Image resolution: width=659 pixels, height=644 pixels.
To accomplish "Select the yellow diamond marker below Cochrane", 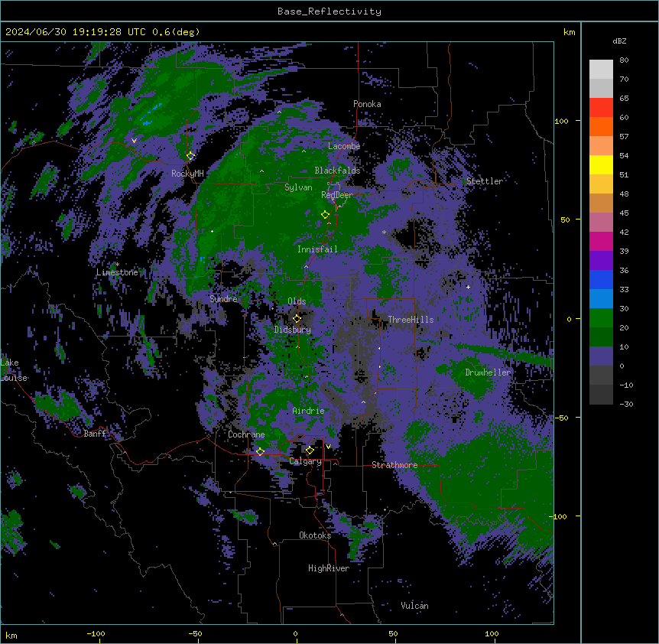I will pyautogui.click(x=260, y=451).
